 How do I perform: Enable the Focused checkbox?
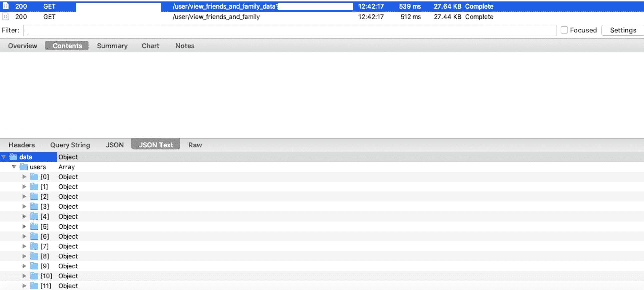564,30
